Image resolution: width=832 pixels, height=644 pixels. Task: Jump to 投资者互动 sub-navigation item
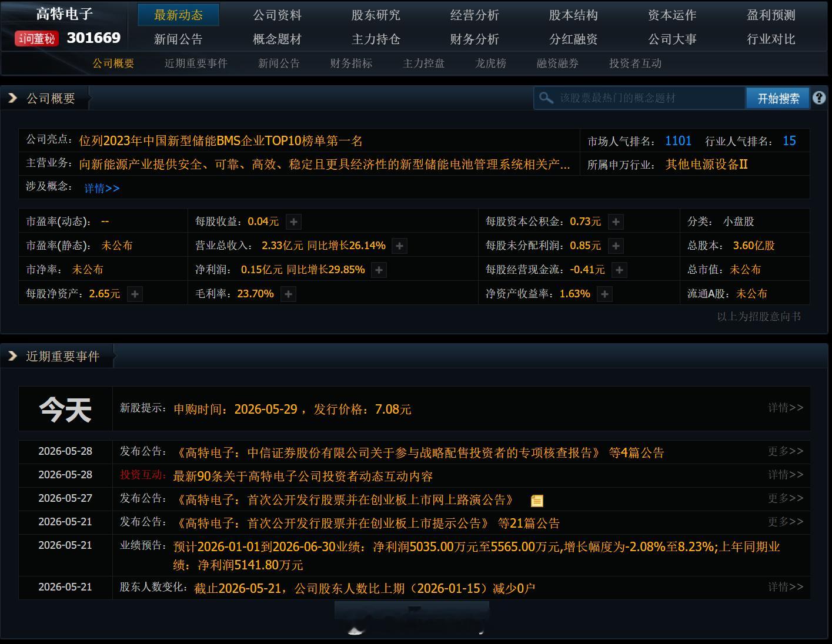point(635,63)
